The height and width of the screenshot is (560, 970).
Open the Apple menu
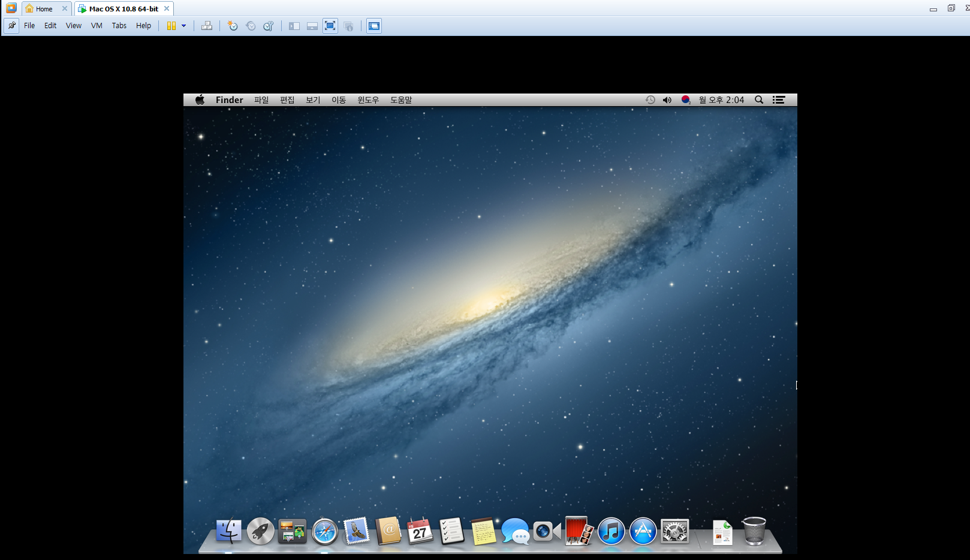(x=200, y=100)
